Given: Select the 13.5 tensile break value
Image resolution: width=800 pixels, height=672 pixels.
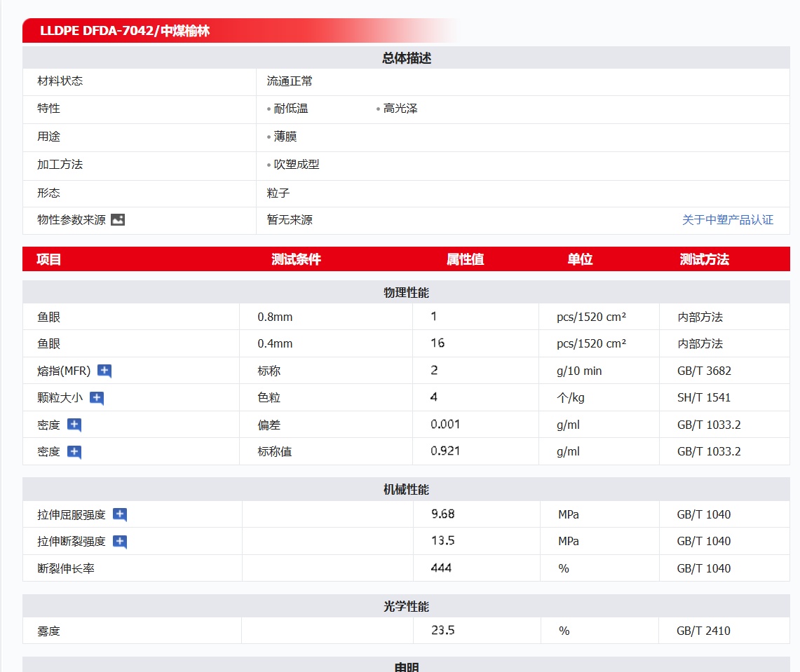Looking at the screenshot, I should [443, 540].
